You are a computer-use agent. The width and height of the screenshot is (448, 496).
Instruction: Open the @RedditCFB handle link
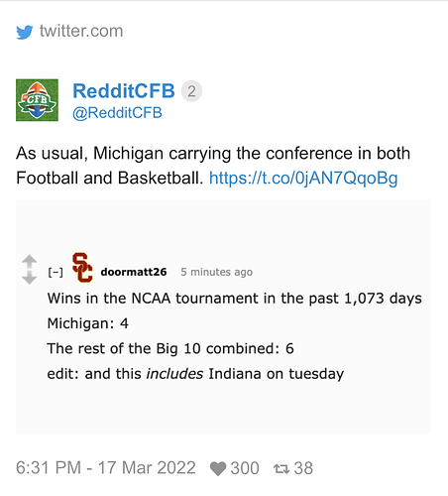point(117,113)
